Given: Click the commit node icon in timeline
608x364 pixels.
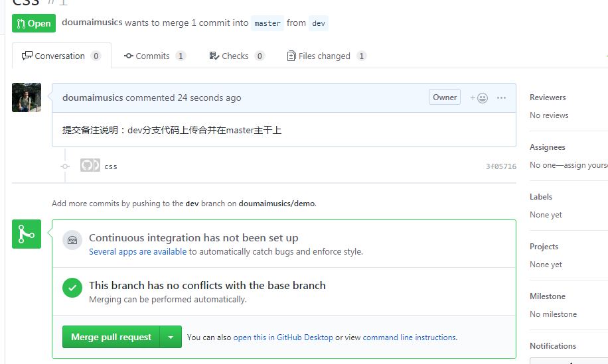Looking at the screenshot, I should coord(65,166).
